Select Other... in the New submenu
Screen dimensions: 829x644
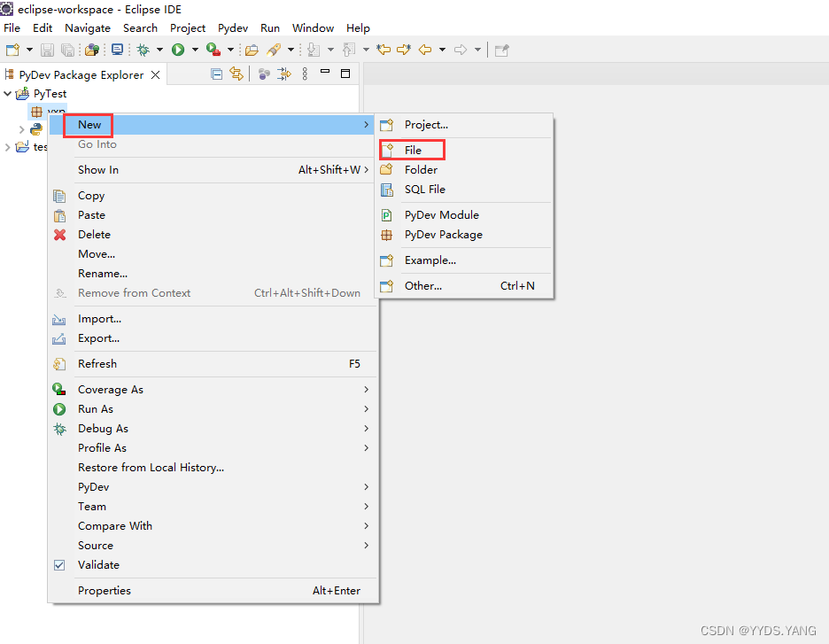pyautogui.click(x=465, y=285)
